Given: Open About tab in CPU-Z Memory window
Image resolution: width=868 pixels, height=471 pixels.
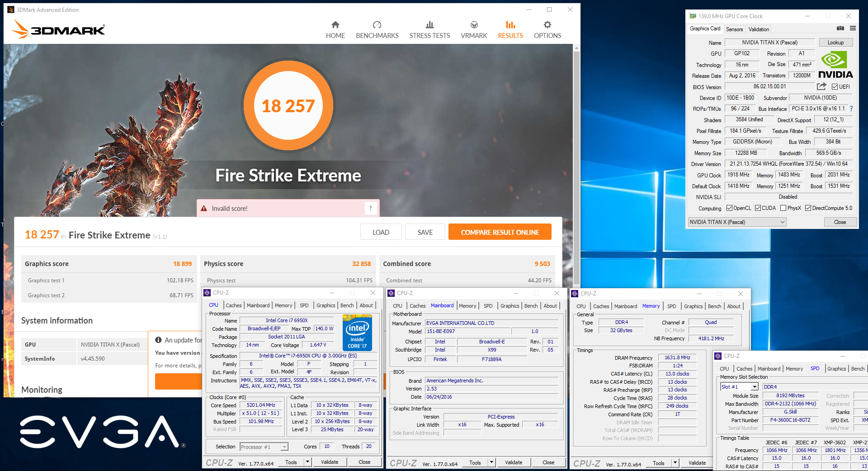Looking at the screenshot, I should point(734,306).
